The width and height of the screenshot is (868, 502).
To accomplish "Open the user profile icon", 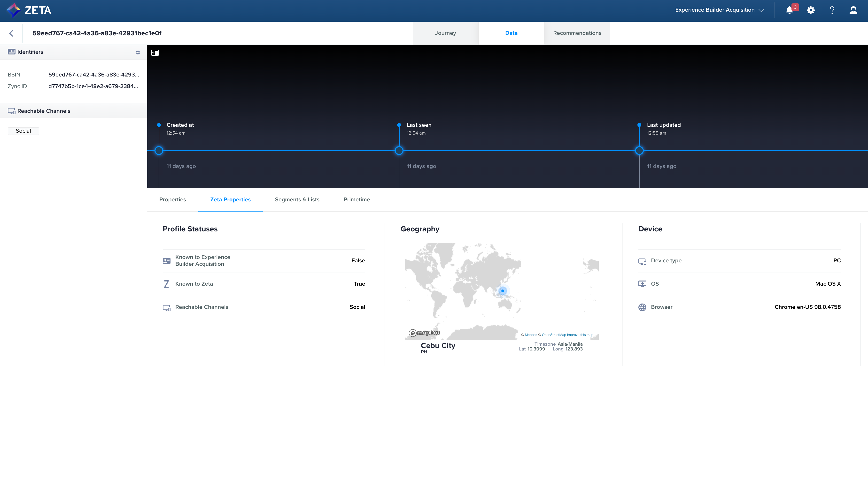I will 853,10.
